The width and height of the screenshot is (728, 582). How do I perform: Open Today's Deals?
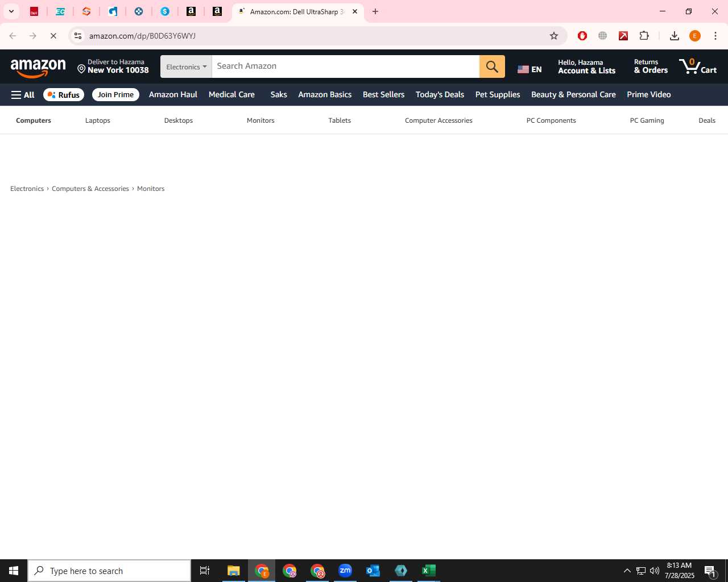[x=440, y=94]
